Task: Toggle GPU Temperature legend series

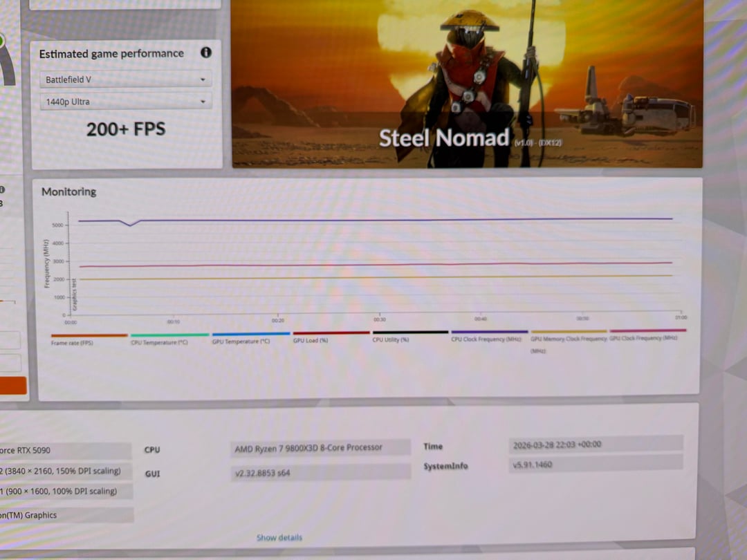Action: [x=241, y=341]
